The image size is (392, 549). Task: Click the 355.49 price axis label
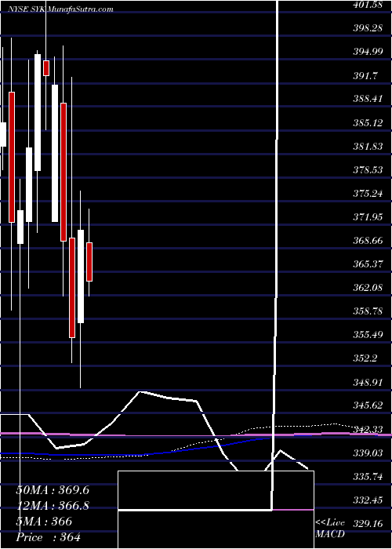(x=368, y=336)
